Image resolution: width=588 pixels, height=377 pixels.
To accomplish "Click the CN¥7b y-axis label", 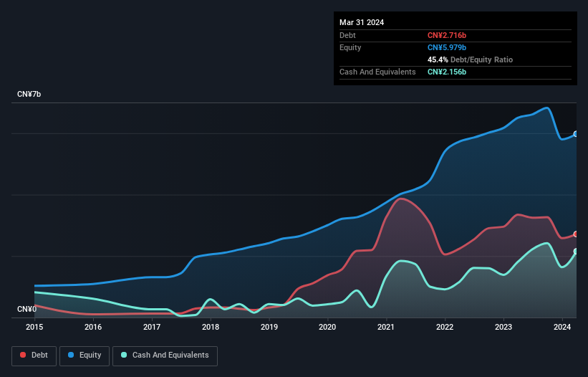I will point(29,94).
